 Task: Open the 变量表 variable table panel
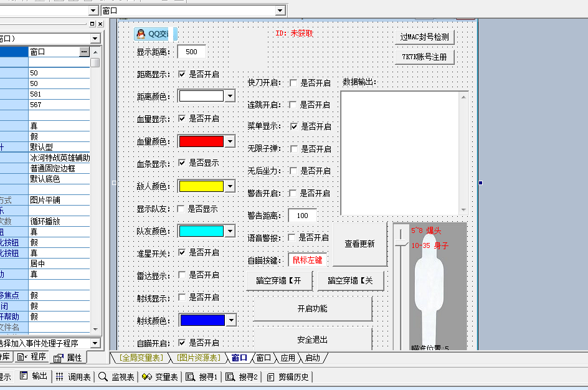click(160, 376)
